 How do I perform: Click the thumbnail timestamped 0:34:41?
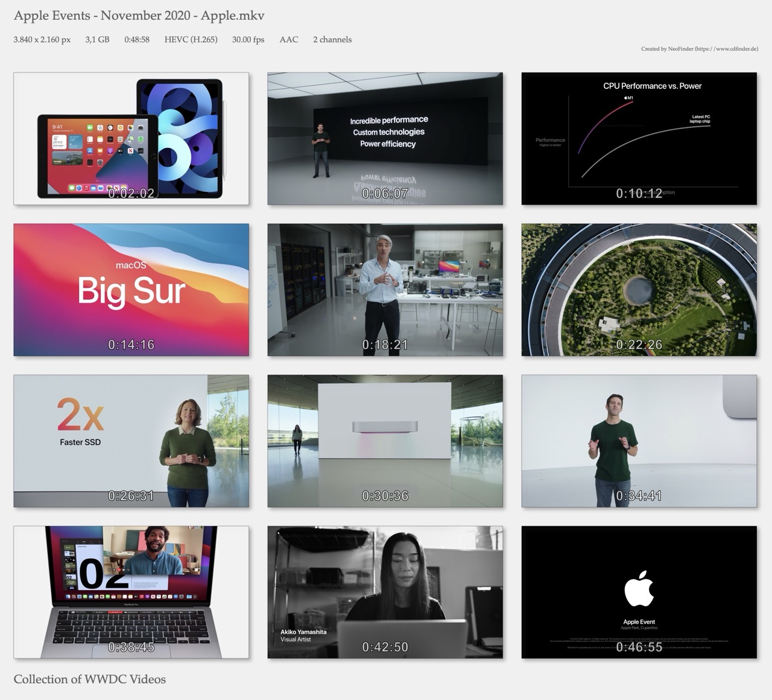[639, 441]
